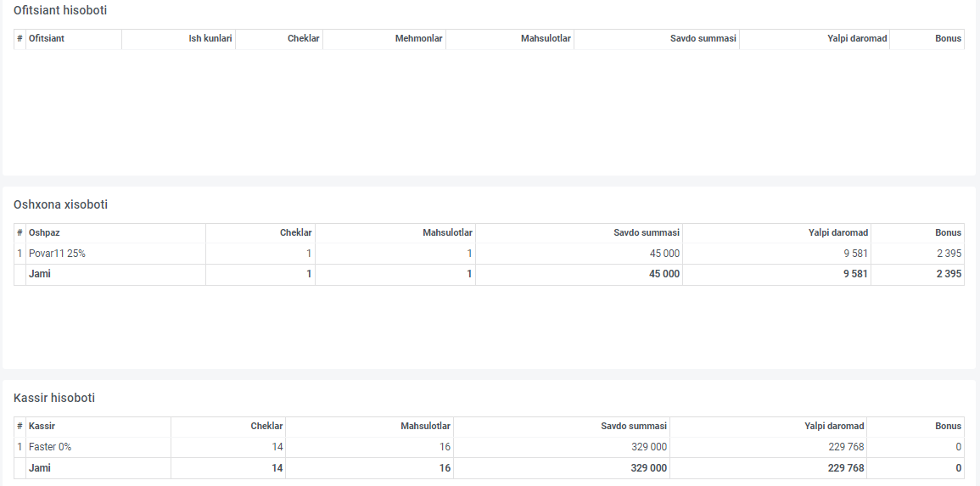The height and width of the screenshot is (486, 980).
Task: Select Cheklar header in Kassir hisoboti table
Action: tap(267, 426)
